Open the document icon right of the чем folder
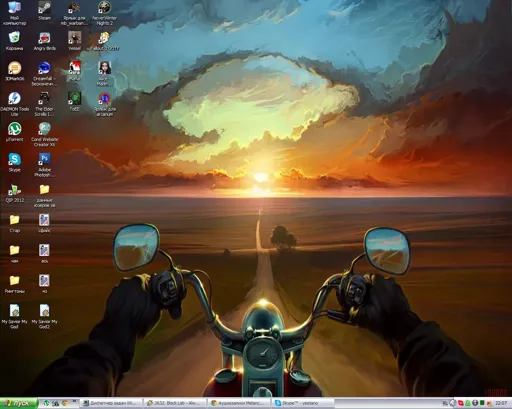512x409 pixels. pyautogui.click(x=44, y=254)
